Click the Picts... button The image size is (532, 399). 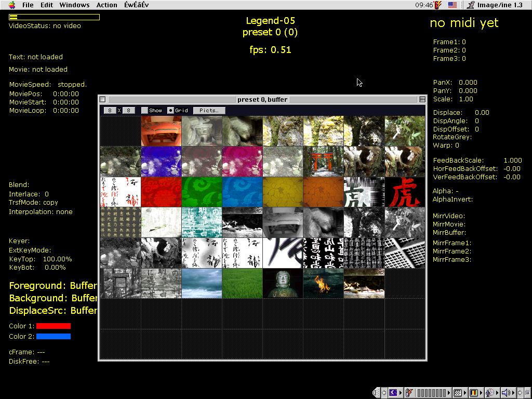[x=209, y=110]
